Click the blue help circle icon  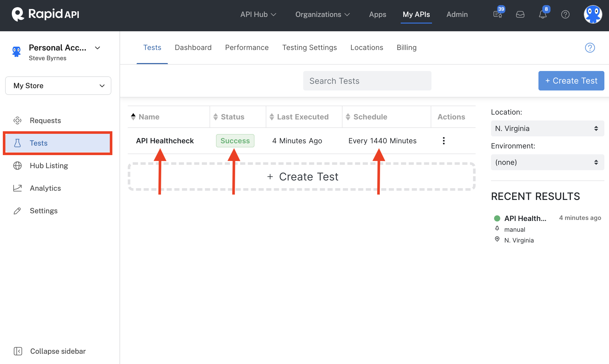coord(590,48)
